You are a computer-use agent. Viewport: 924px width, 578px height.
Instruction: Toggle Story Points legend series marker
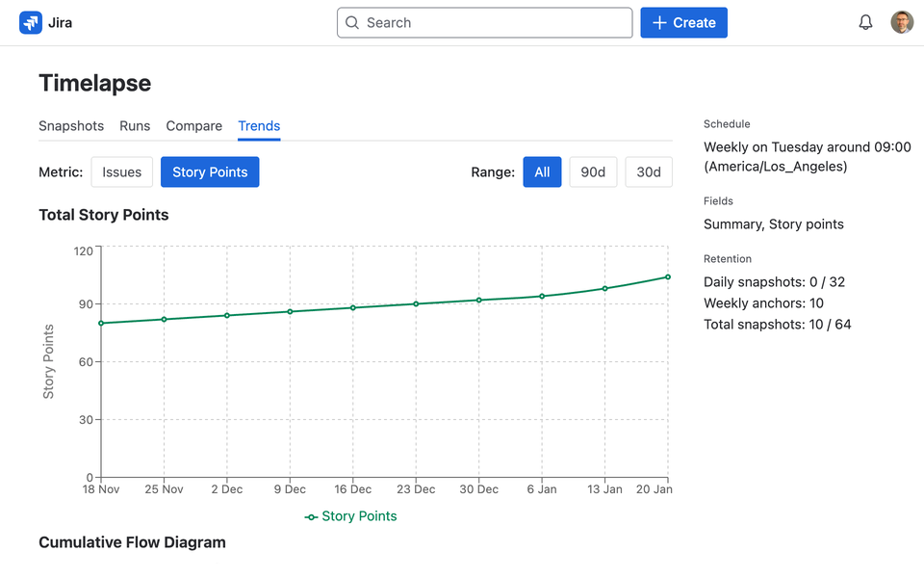311,517
